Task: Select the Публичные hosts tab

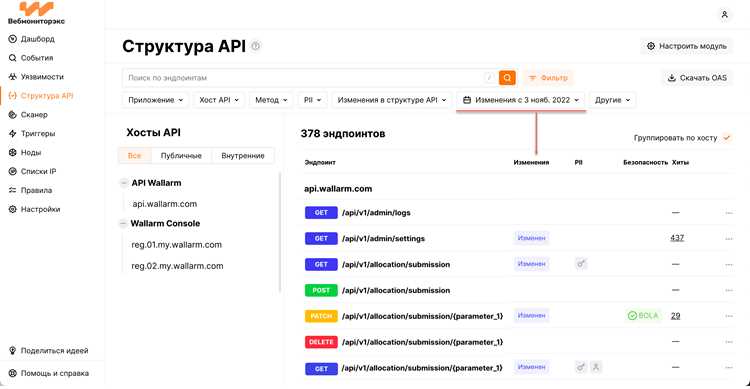Action: coord(181,156)
